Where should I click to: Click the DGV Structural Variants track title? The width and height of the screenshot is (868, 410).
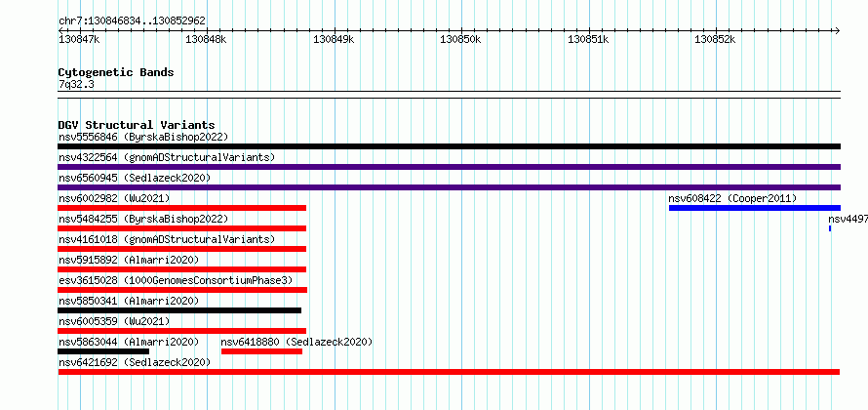[137, 125]
